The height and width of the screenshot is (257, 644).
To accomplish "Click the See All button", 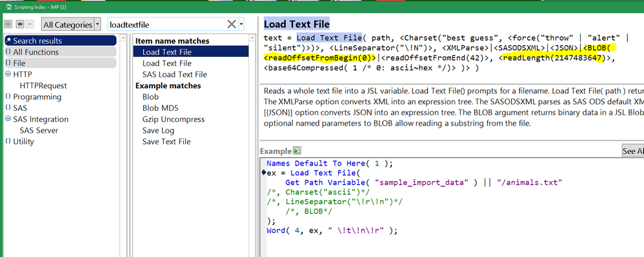I will 633,151.
